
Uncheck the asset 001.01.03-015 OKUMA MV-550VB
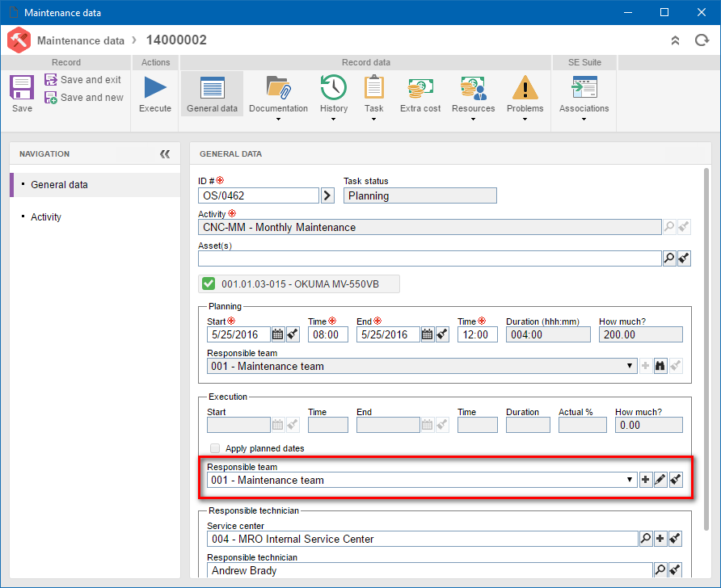209,283
